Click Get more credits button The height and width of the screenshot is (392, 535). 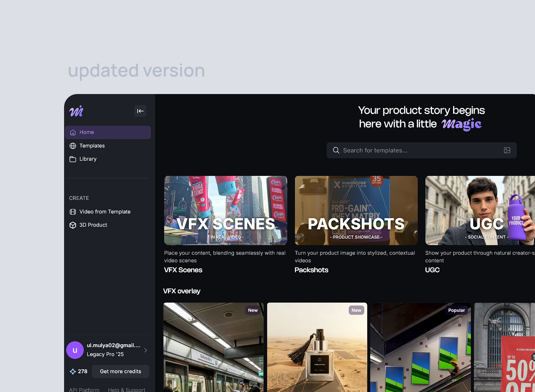pyautogui.click(x=121, y=372)
